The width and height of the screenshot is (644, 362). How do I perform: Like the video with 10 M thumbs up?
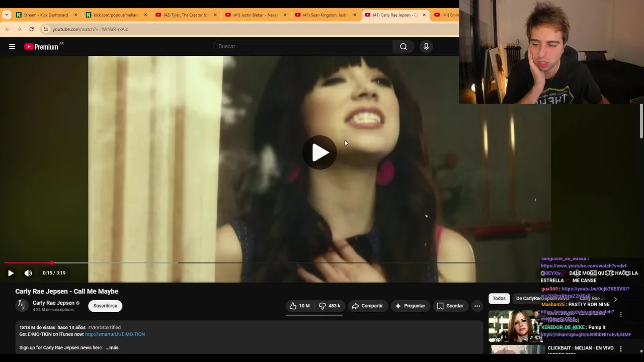click(x=299, y=306)
